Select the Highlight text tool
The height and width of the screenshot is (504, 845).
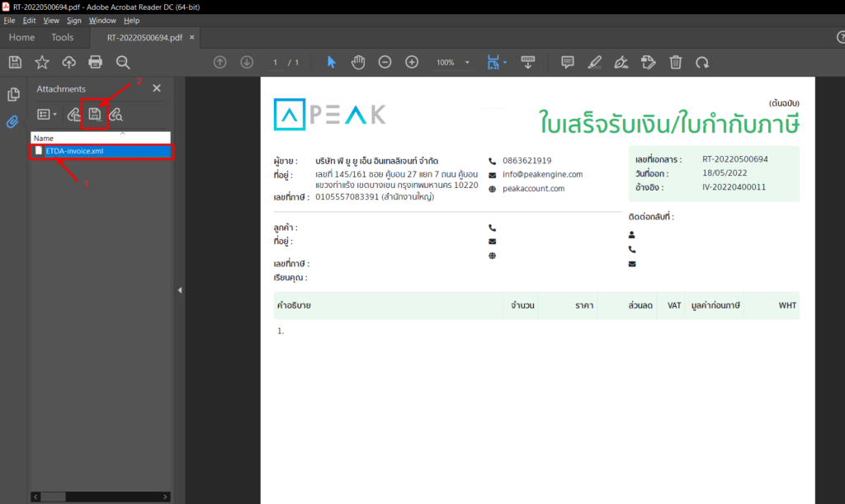[595, 62]
